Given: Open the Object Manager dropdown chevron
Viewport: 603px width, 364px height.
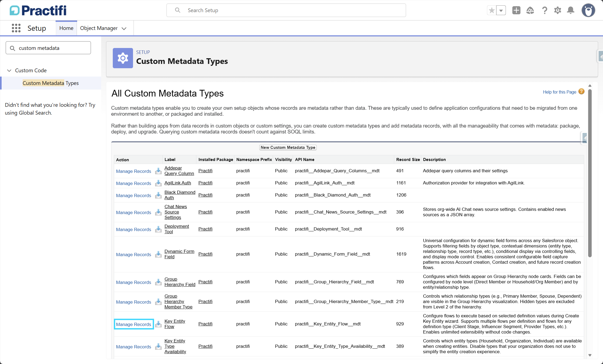Looking at the screenshot, I should (124, 29).
